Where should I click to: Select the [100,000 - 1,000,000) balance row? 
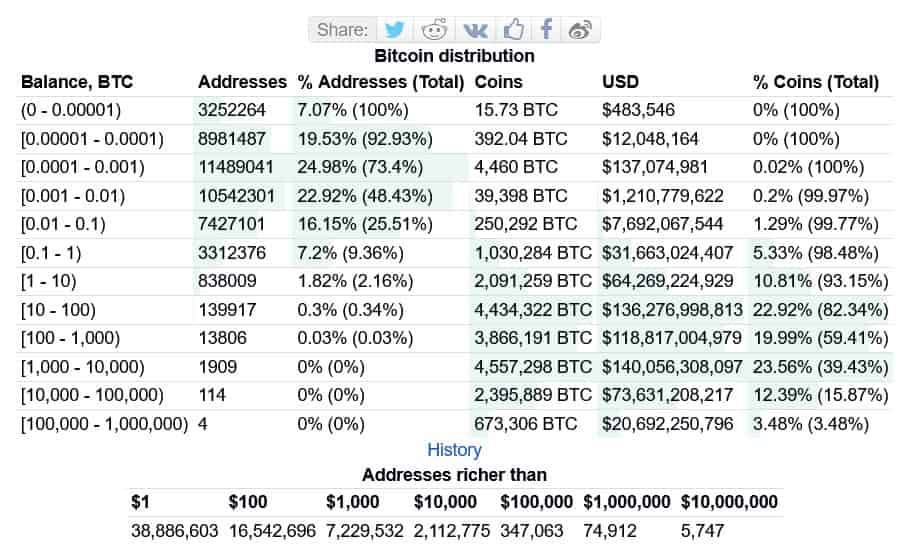pyautogui.click(x=105, y=424)
